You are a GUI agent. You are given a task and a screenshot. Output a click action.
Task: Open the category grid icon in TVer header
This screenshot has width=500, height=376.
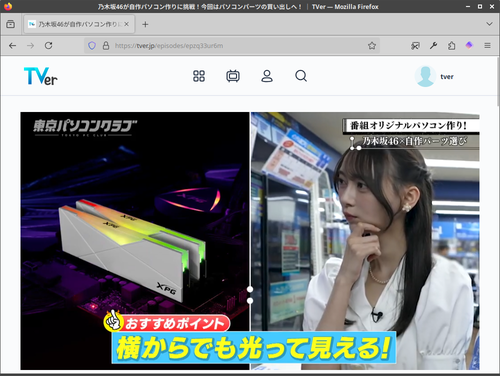[199, 76]
